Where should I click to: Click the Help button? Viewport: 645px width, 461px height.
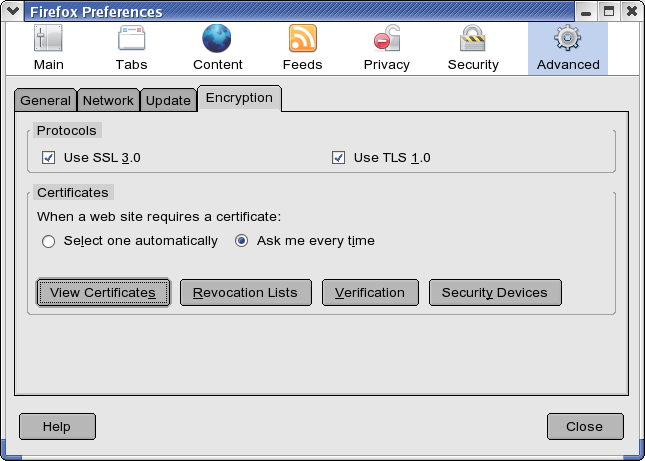pyautogui.click(x=57, y=426)
